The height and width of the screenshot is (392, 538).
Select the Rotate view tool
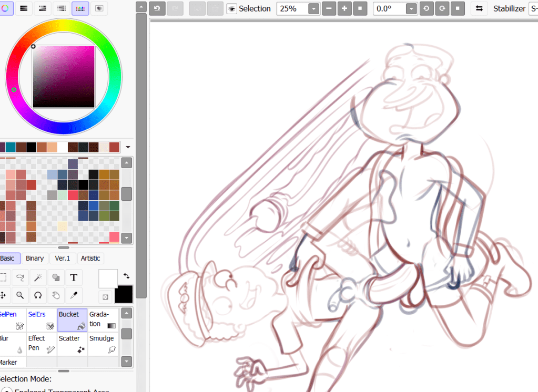[x=38, y=295]
